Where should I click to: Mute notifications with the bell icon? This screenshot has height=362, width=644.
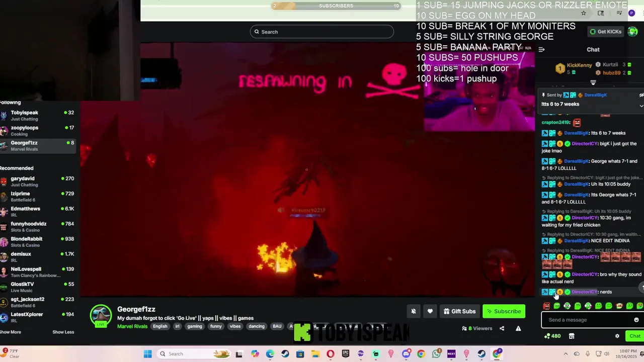[x=414, y=311]
